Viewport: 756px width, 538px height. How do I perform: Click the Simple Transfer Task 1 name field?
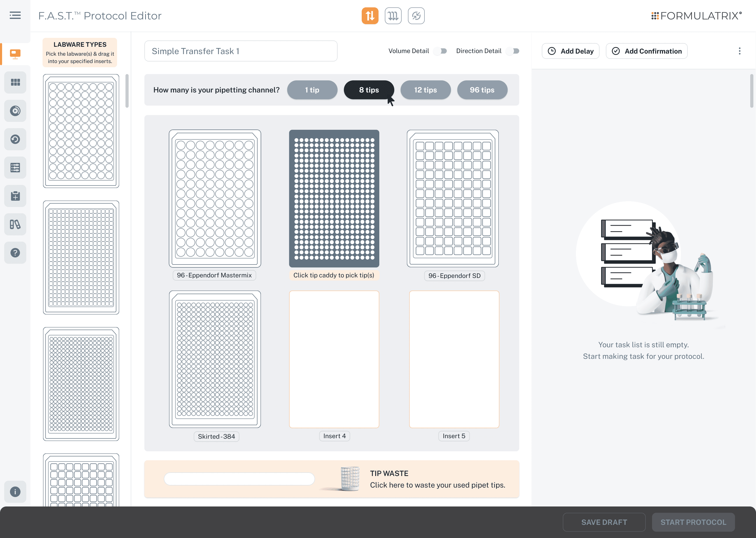coord(241,51)
